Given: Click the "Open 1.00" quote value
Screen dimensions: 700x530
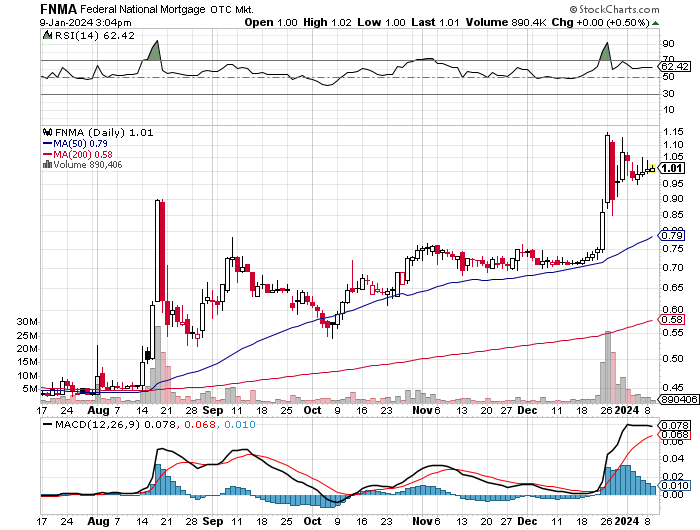Looking at the screenshot, I should pos(271,22).
